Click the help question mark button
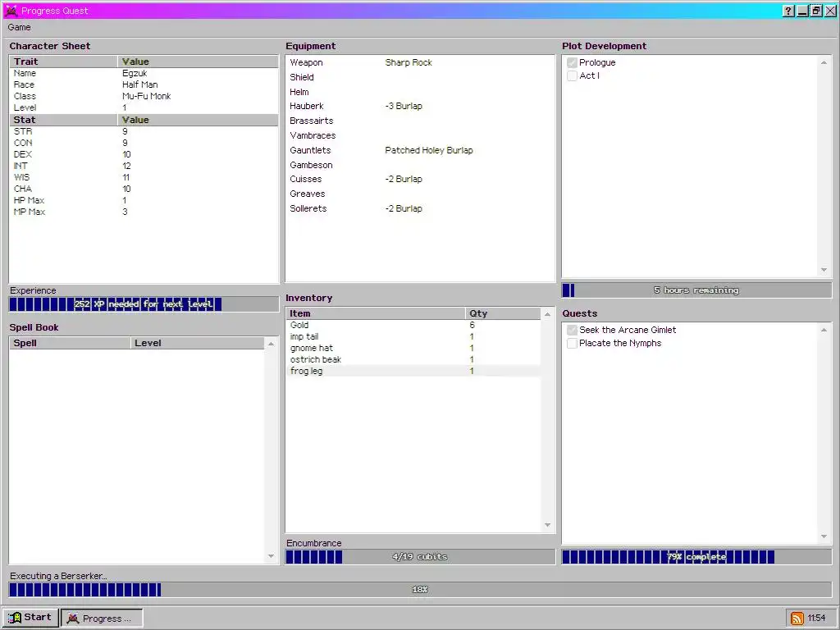840x630 pixels. click(788, 11)
